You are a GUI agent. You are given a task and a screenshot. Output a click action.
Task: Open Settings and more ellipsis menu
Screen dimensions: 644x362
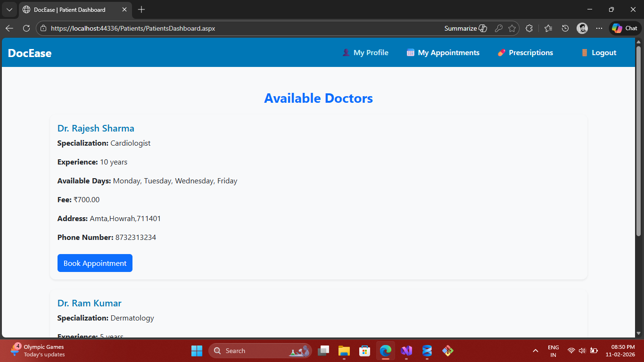tap(599, 28)
